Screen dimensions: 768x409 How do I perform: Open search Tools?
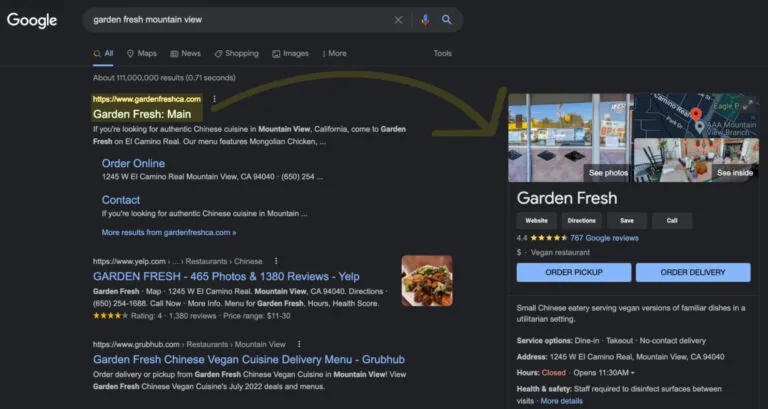[442, 53]
